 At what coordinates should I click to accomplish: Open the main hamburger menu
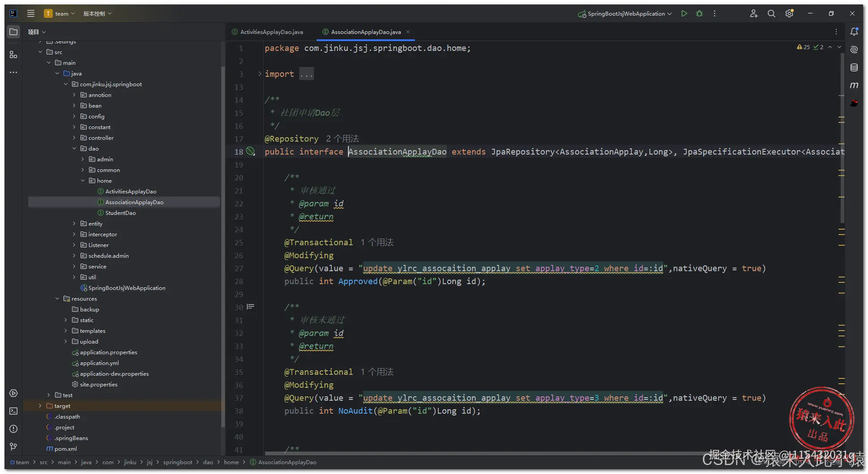click(x=31, y=13)
